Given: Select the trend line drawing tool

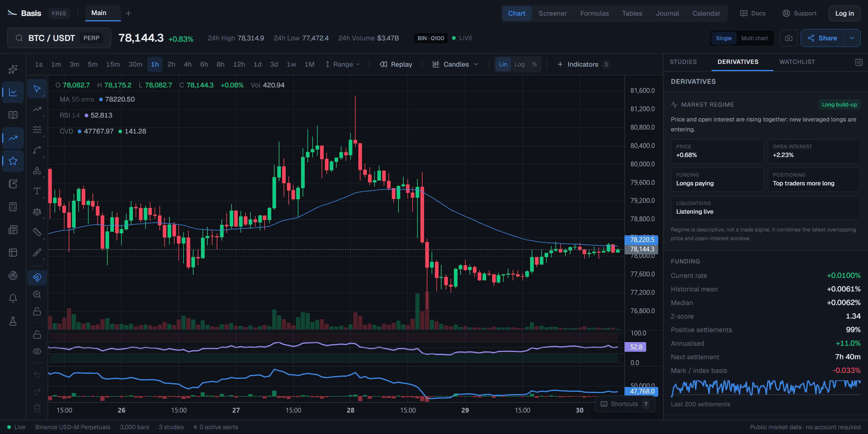Looking at the screenshot, I should pos(37,109).
